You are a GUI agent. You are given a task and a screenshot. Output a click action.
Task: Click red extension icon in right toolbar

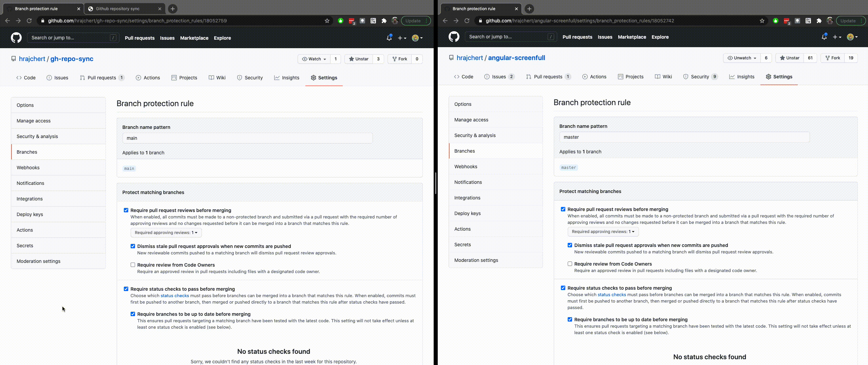787,21
